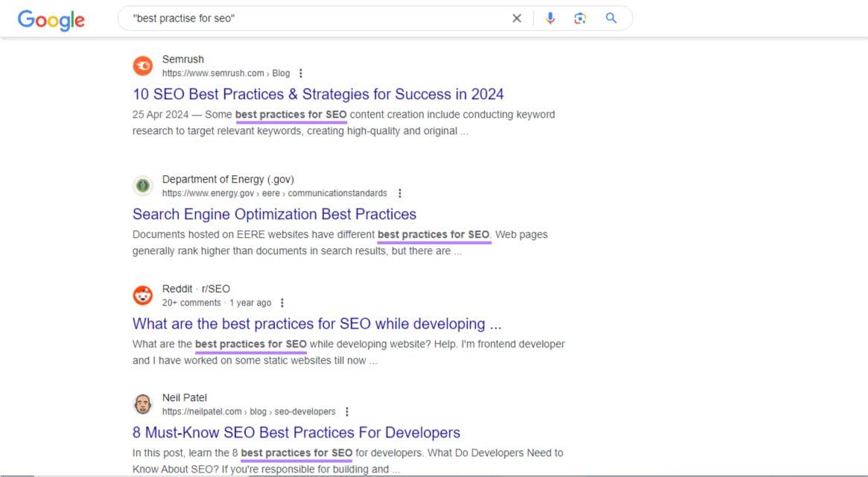Start voice search with microphone icon
The image size is (868, 477).
click(550, 19)
